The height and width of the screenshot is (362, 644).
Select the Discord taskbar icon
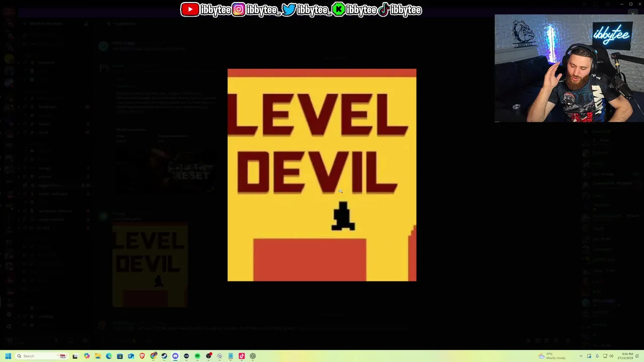point(175,356)
